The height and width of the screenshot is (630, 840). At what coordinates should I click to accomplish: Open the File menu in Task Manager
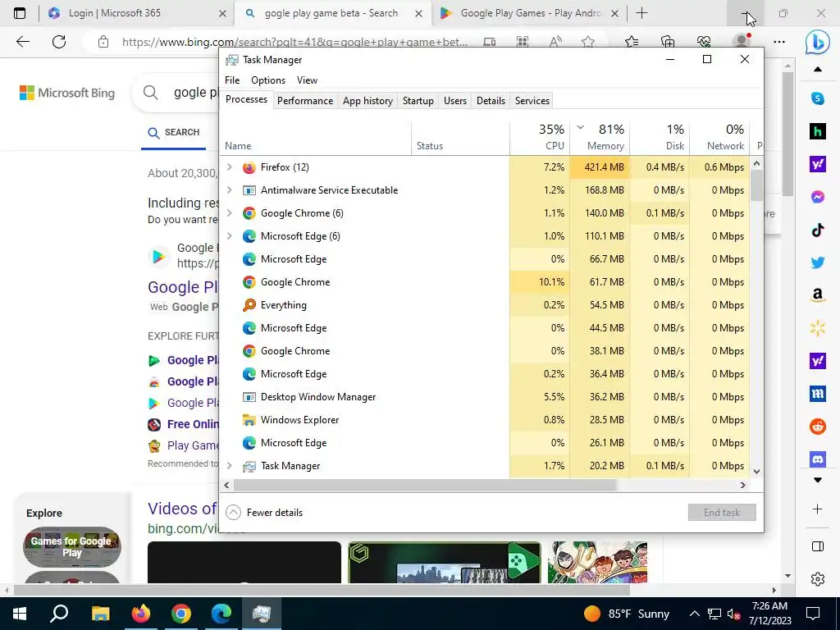click(232, 80)
